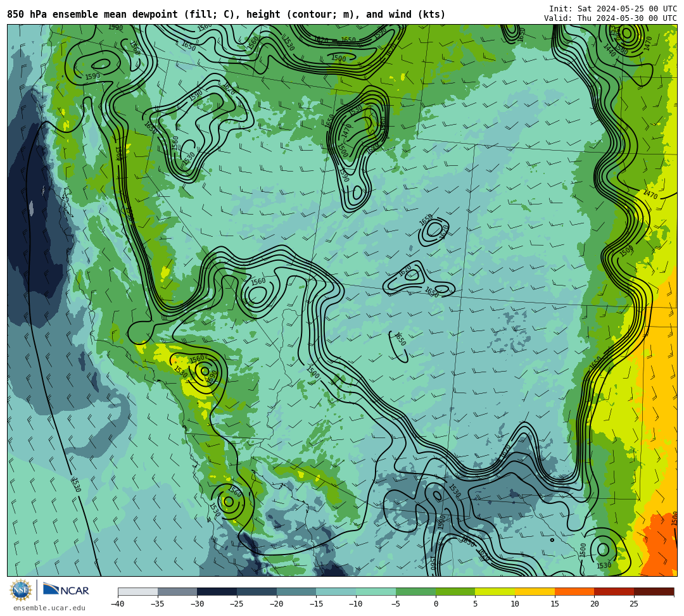Open the ensemble.ucar.edu link

click(x=49, y=608)
